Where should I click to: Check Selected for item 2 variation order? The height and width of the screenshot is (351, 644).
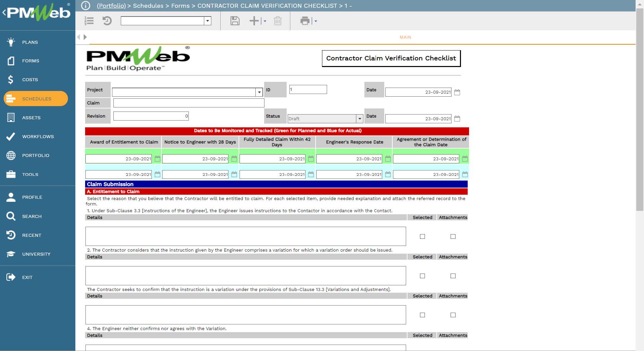(422, 276)
